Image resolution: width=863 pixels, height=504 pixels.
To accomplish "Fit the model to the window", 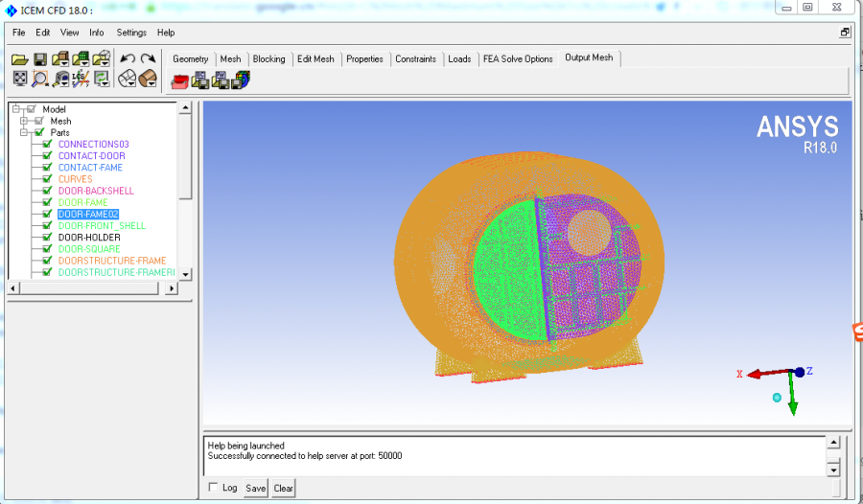I will click(x=20, y=79).
